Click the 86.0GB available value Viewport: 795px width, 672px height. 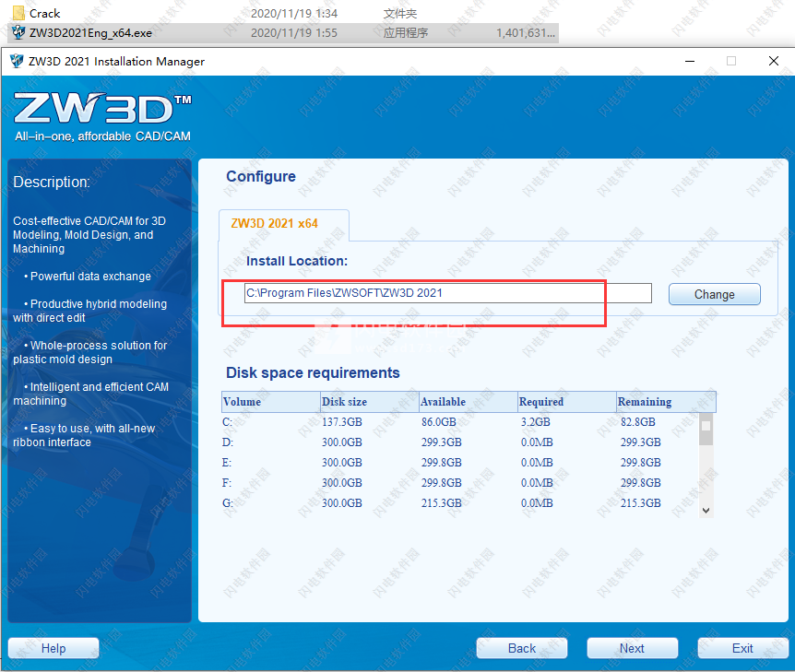point(439,422)
